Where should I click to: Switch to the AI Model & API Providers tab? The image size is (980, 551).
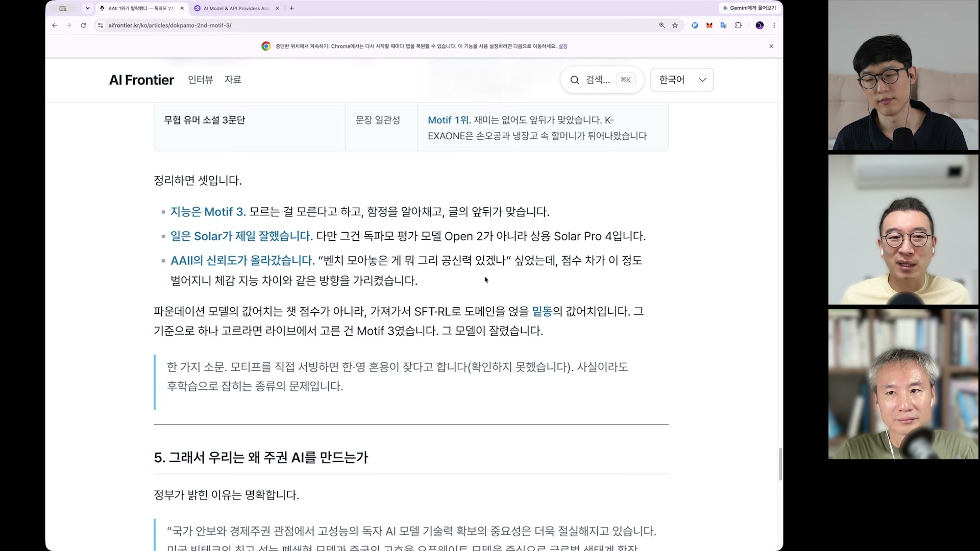[x=236, y=8]
